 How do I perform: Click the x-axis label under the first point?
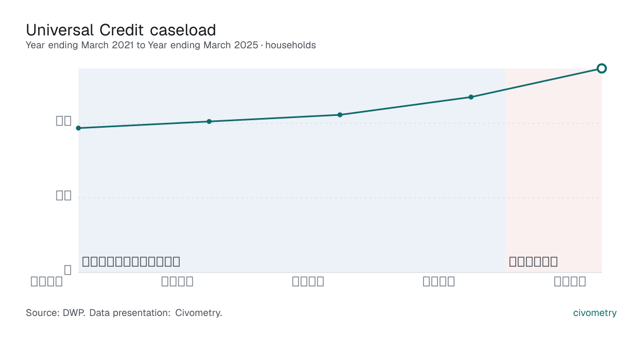(x=47, y=281)
